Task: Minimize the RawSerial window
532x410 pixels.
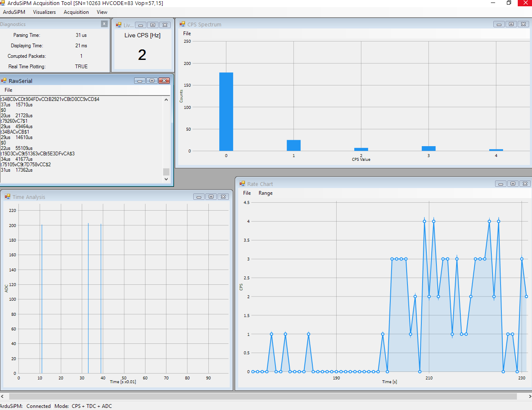Action: (x=140, y=81)
